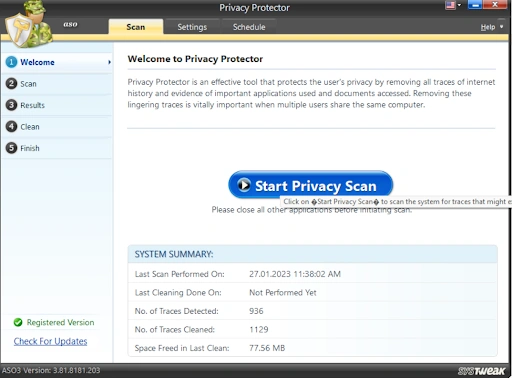Image resolution: width=512 pixels, height=378 pixels.
Task: Click the Registered Version label
Action: pos(60,322)
